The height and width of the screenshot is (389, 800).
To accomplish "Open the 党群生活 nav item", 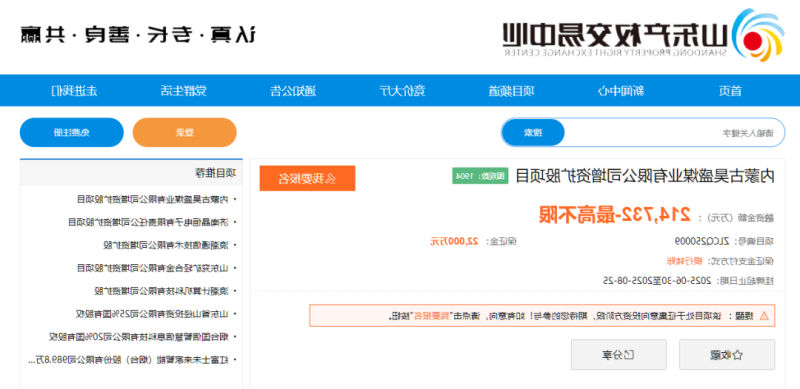I will click(184, 91).
